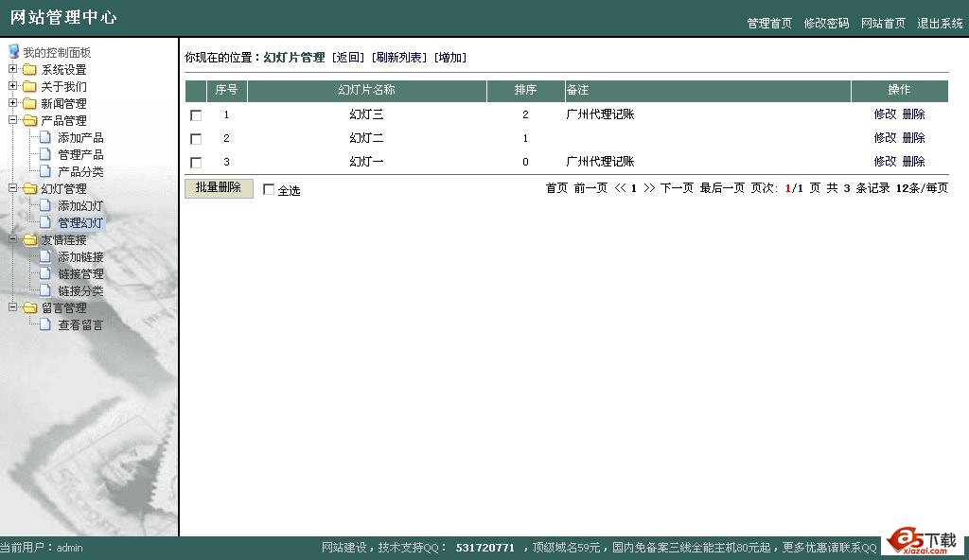
Task: Open the 链接管理 tree item
Action: pos(80,273)
